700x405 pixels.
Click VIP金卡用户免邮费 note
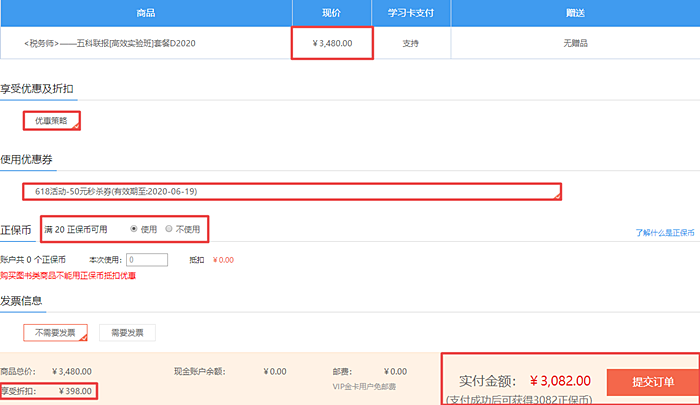point(364,387)
